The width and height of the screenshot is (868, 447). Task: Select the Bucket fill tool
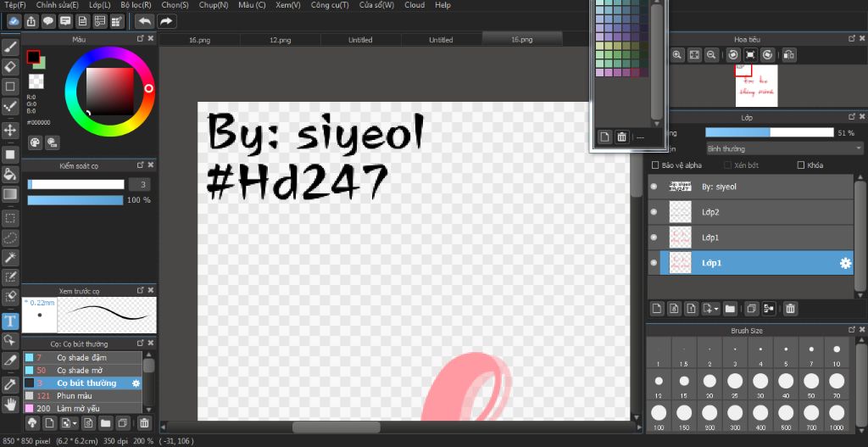coord(10,175)
